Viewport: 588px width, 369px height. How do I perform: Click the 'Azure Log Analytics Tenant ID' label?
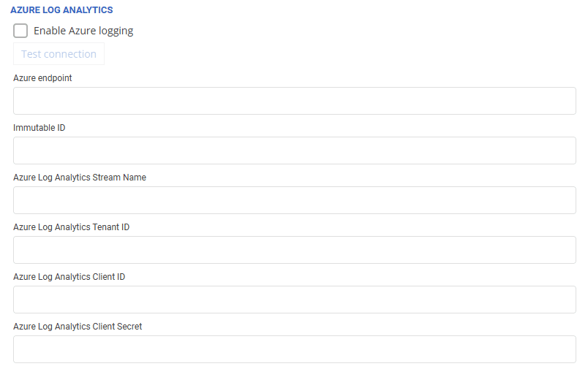click(x=72, y=227)
